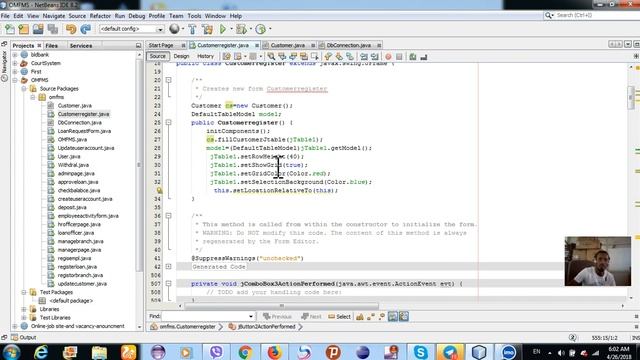This screenshot has width=640, height=360.
Task: Switch to the Services panel tab
Action: click(x=81, y=46)
